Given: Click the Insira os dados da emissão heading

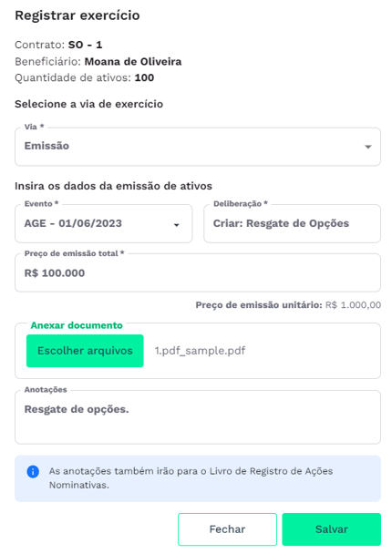Looking at the screenshot, I should [113, 186].
